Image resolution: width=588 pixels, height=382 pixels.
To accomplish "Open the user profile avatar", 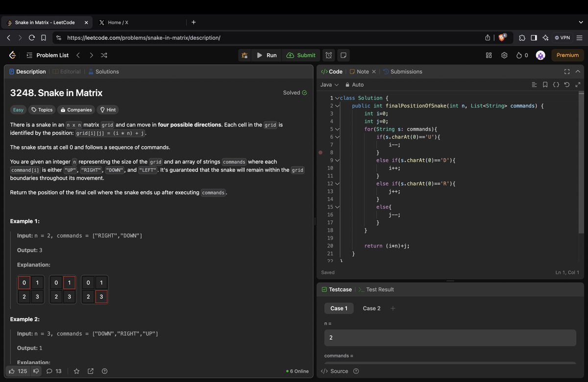I will (x=540, y=55).
